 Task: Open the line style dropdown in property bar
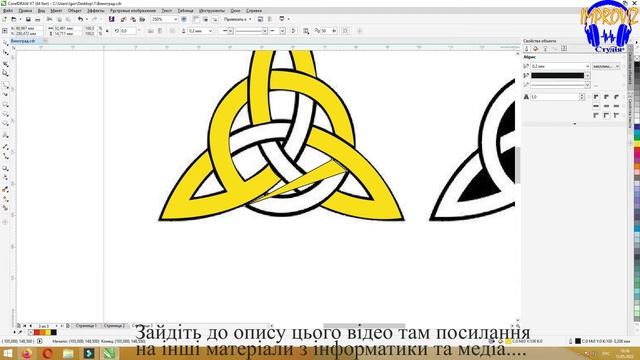(x=264, y=31)
